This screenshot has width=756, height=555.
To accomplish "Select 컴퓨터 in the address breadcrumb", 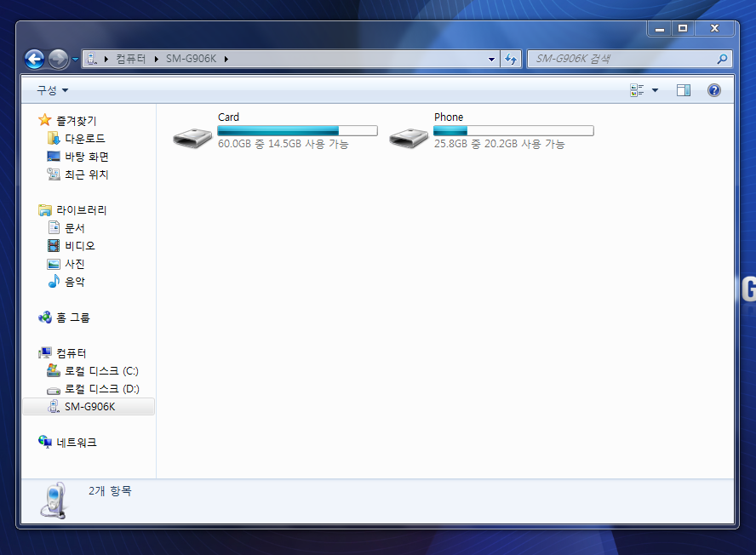I will (x=130, y=59).
